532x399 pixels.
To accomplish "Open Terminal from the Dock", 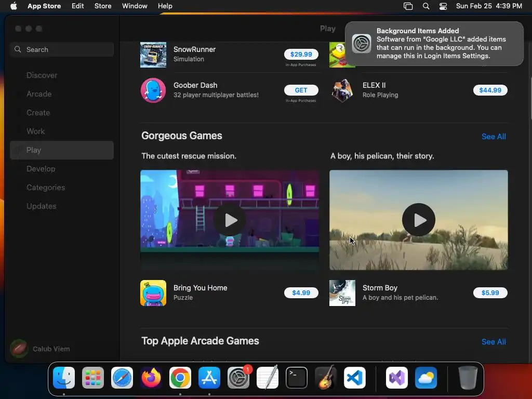I will (297, 378).
